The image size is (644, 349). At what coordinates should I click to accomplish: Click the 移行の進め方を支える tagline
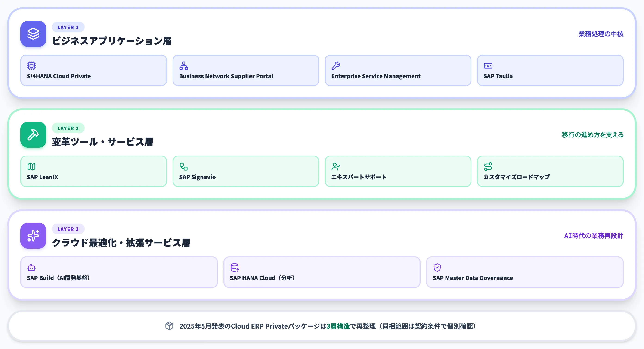(x=593, y=135)
